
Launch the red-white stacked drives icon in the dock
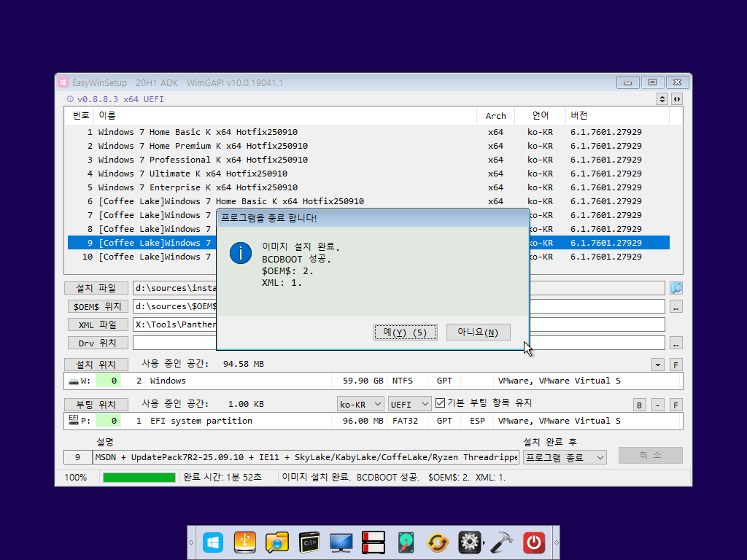(x=373, y=542)
